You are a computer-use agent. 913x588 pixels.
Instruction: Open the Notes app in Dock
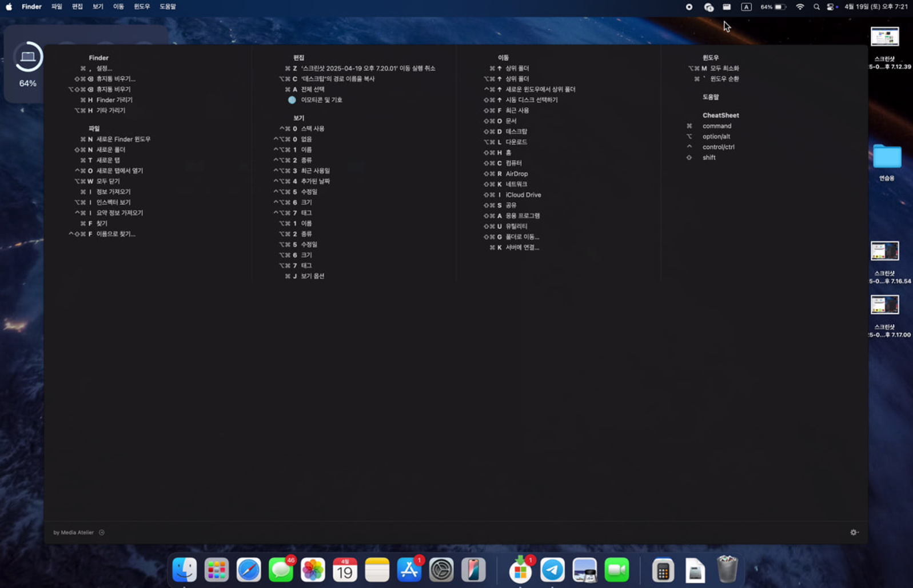point(377,570)
